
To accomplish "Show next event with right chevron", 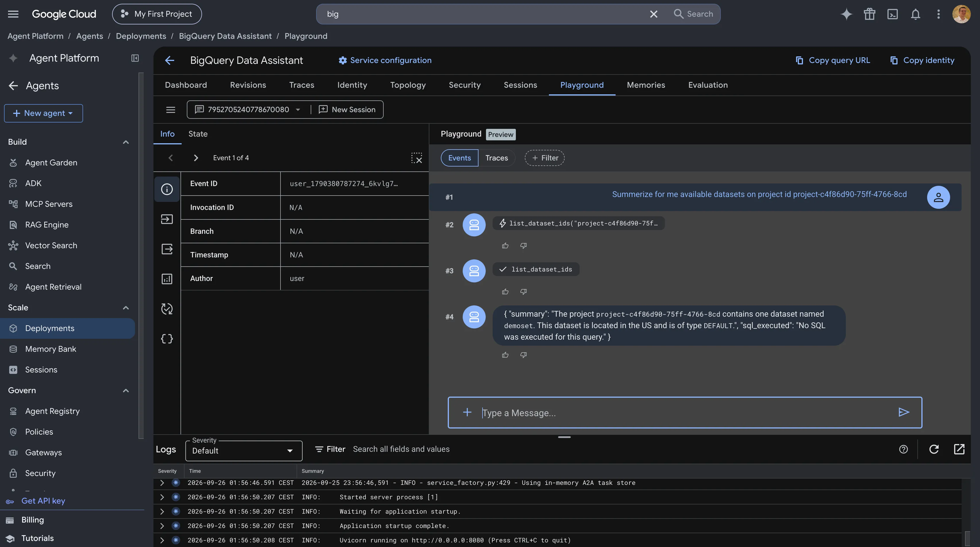I will pos(195,158).
